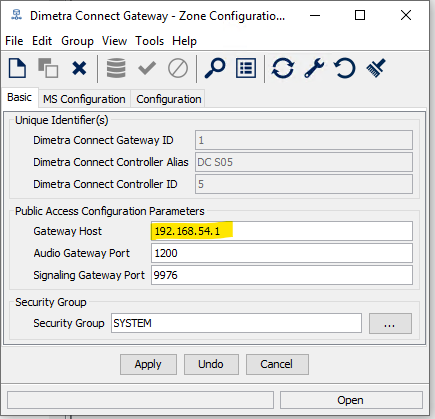Click into the Audio Gateway Port field
The image size is (435, 419).
[282, 253]
